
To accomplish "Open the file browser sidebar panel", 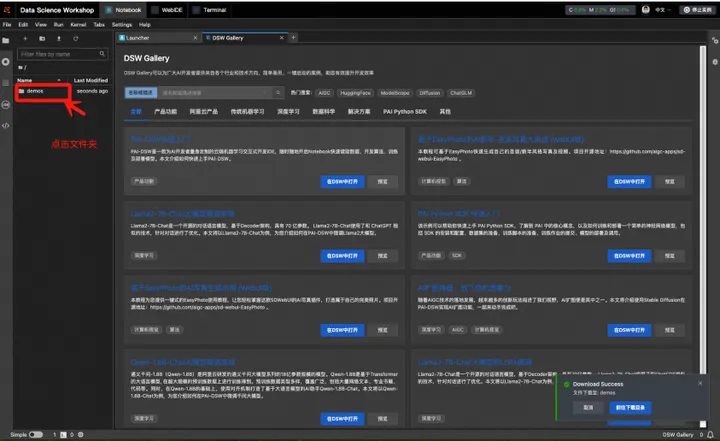I will coord(6,40).
